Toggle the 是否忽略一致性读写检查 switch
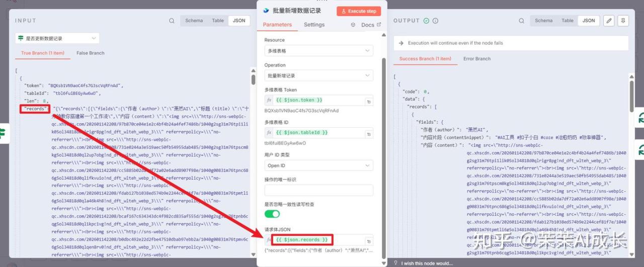This screenshot has height=267, width=644. click(272, 214)
